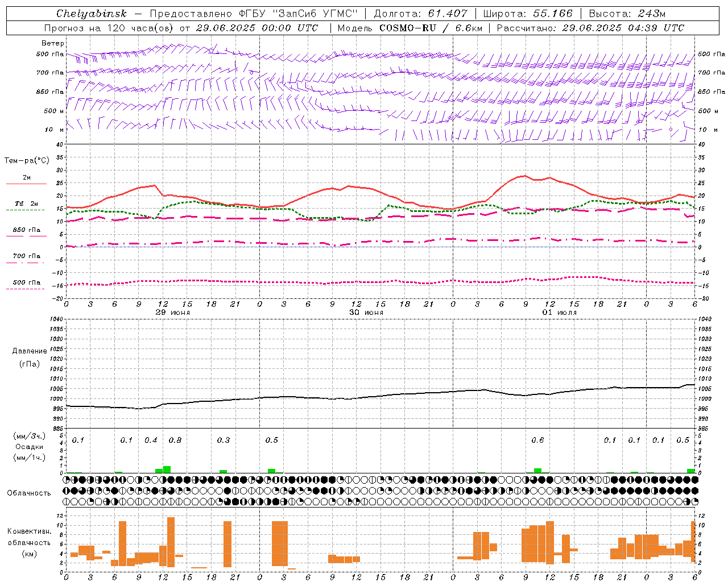Screen dimensions: 728x582
Task: Click the date label 01 июля
Action: point(560,313)
